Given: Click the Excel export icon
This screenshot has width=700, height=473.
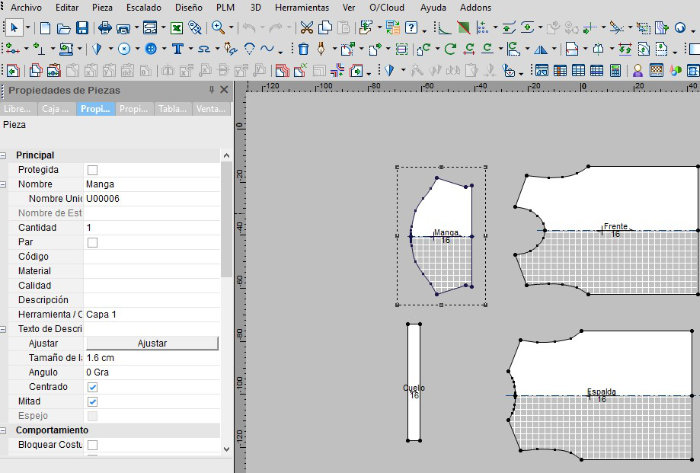Looking at the screenshot, I should pyautogui.click(x=177, y=28).
